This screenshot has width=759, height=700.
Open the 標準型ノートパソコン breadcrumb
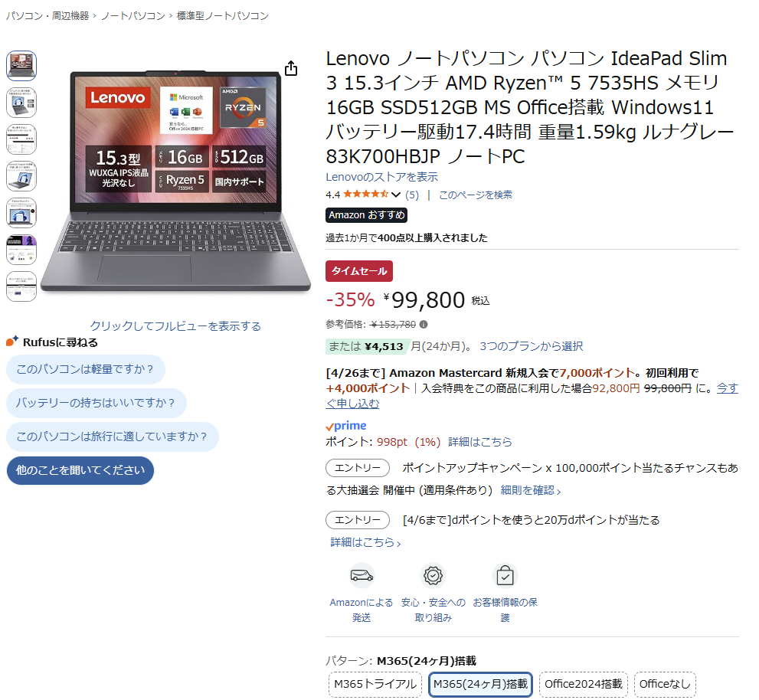coord(223,16)
